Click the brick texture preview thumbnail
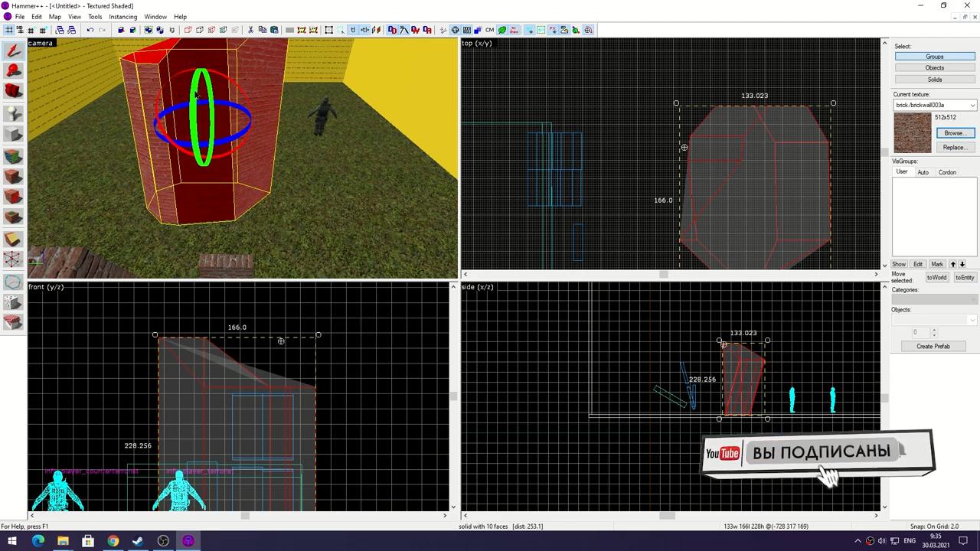Screen dimensions: 980x551 913,132
